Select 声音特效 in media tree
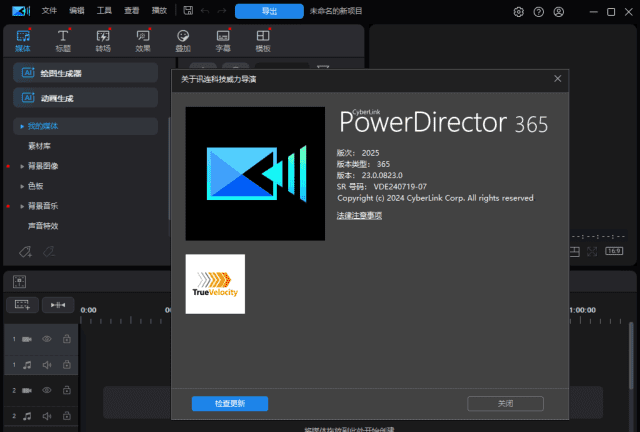 [x=43, y=226]
